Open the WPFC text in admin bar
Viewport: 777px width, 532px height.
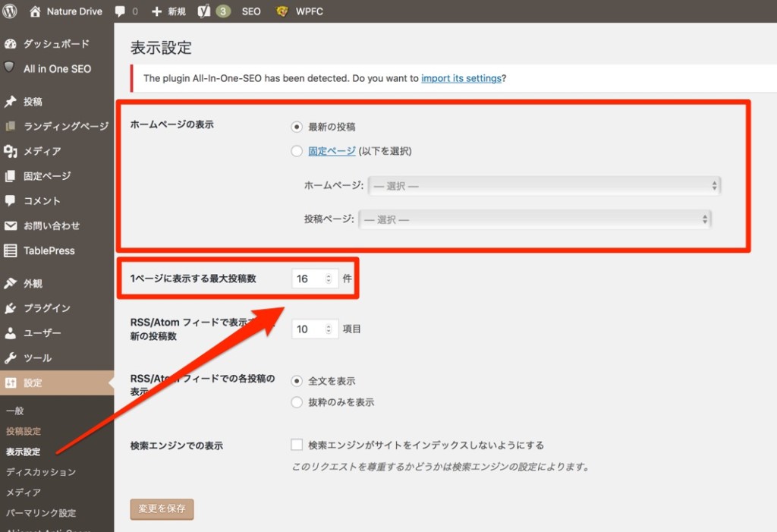click(310, 11)
